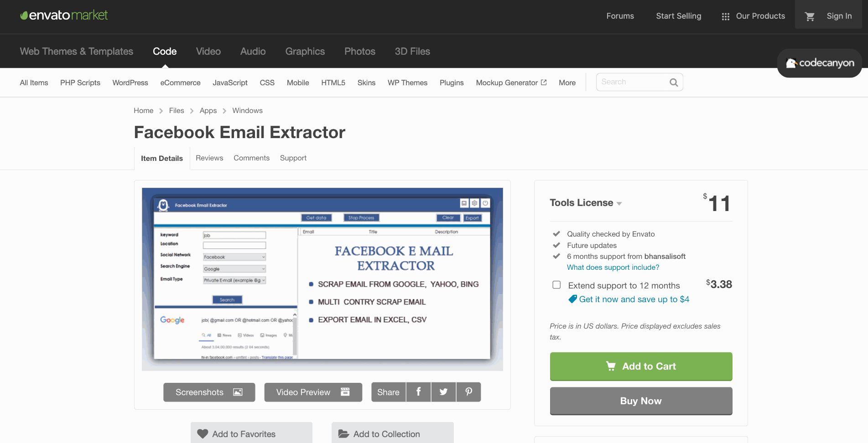Expand the Tools License dropdown

coord(619,203)
